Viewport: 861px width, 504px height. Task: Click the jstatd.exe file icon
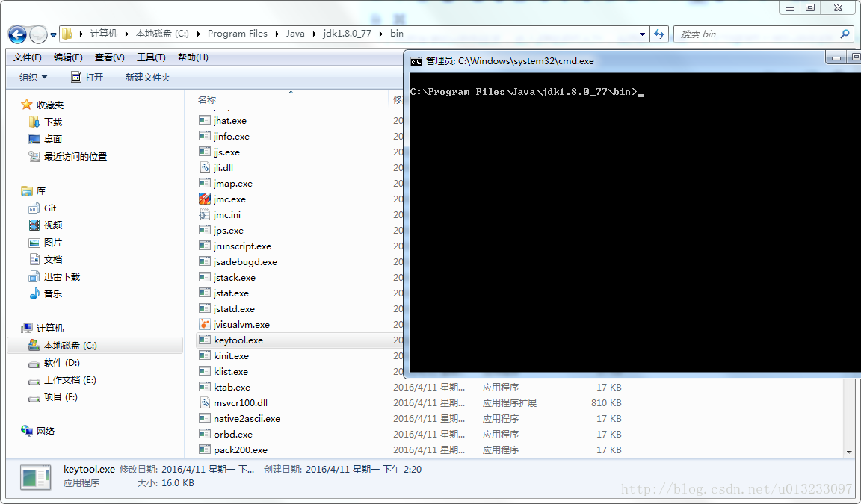[205, 308]
